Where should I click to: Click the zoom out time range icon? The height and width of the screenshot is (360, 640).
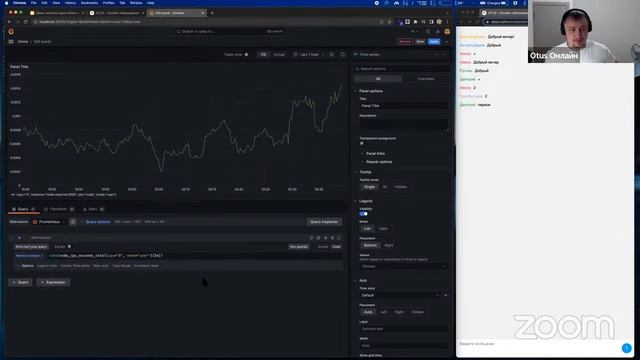coord(331,54)
